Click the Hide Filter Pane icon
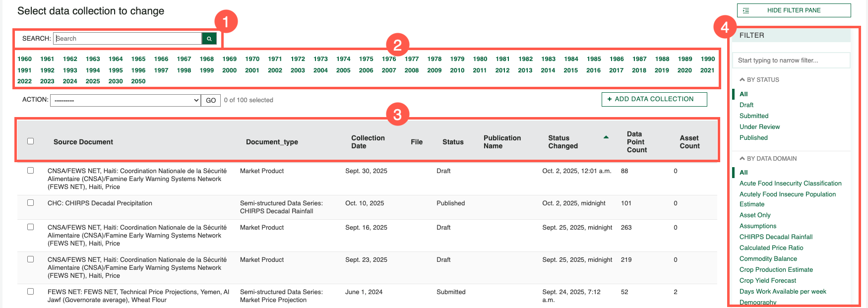This screenshot has width=868, height=308. click(x=746, y=10)
